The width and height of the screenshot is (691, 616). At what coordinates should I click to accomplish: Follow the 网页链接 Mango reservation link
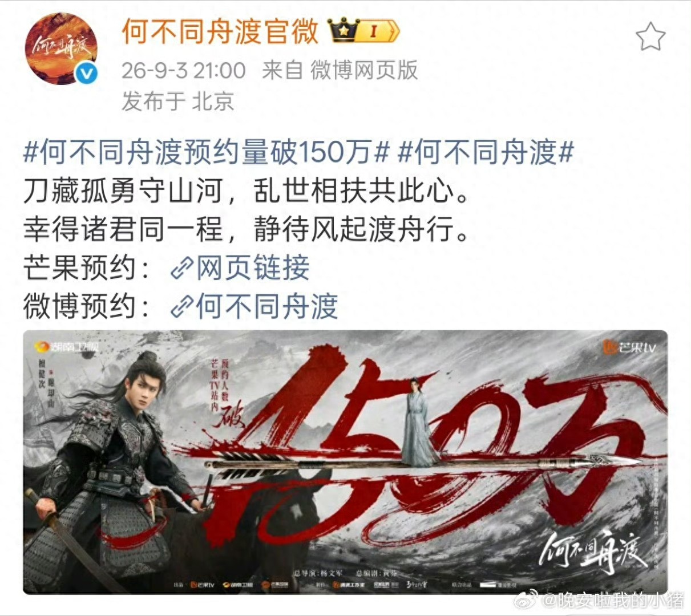click(x=253, y=269)
